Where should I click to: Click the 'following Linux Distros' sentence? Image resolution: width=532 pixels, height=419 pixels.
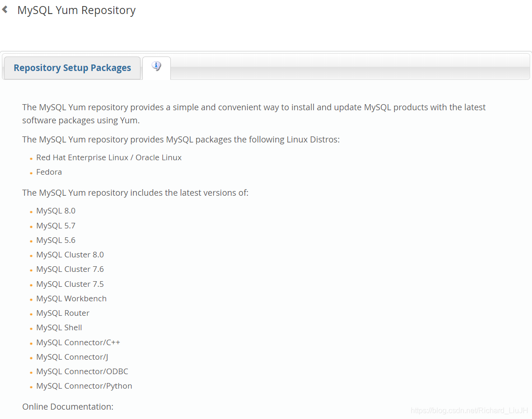pyautogui.click(x=181, y=140)
